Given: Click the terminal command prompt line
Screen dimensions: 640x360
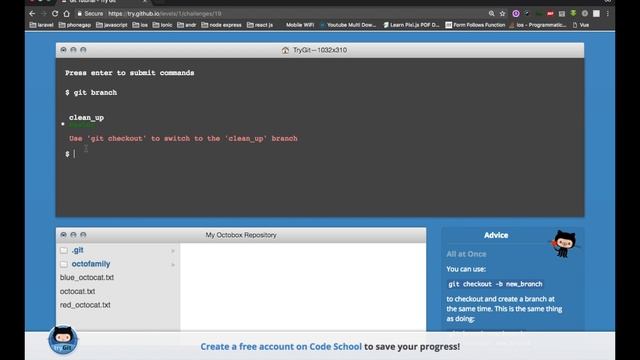Looking at the screenshot, I should pos(320,154).
